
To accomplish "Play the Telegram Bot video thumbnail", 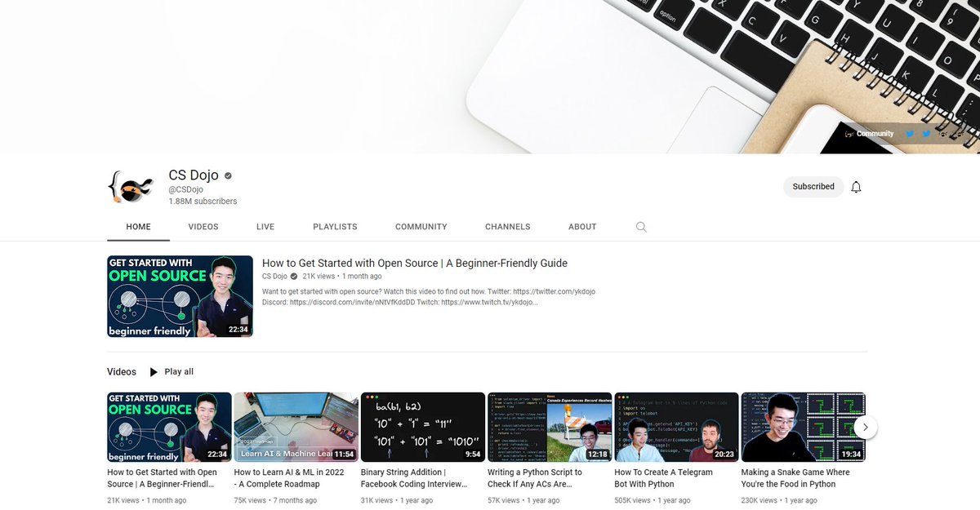I will [x=676, y=426].
